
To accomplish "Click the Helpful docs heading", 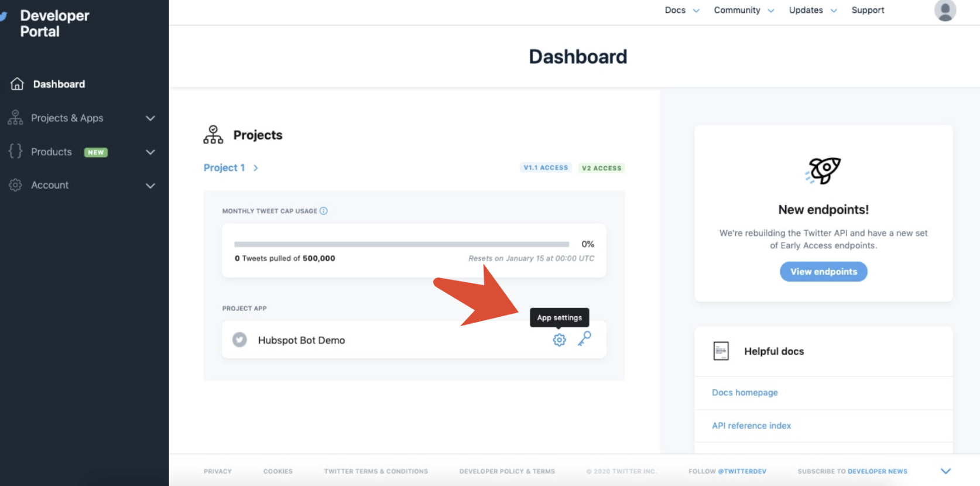I will click(774, 351).
